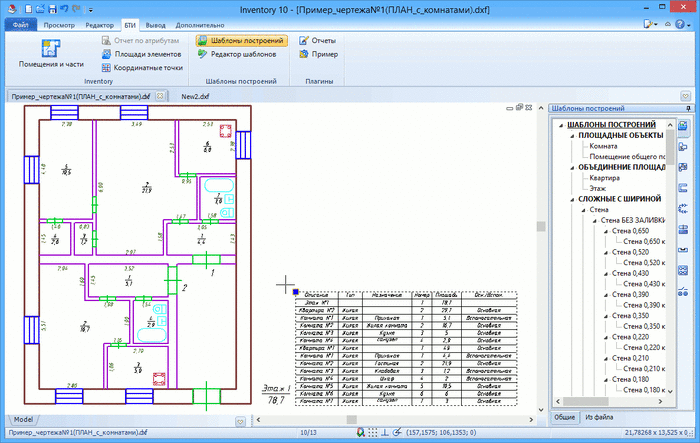Open Редактор шаблонов
The width and height of the screenshot is (700, 443).
(236, 54)
